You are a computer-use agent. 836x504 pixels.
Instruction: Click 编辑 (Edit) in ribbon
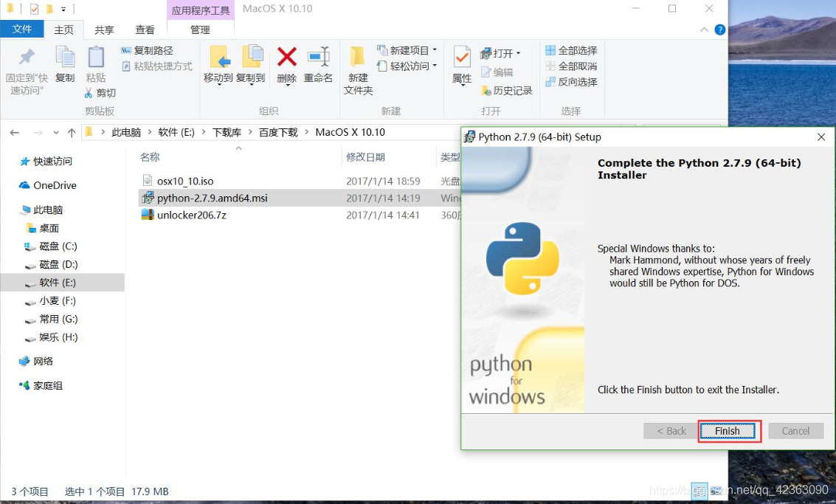[x=497, y=72]
